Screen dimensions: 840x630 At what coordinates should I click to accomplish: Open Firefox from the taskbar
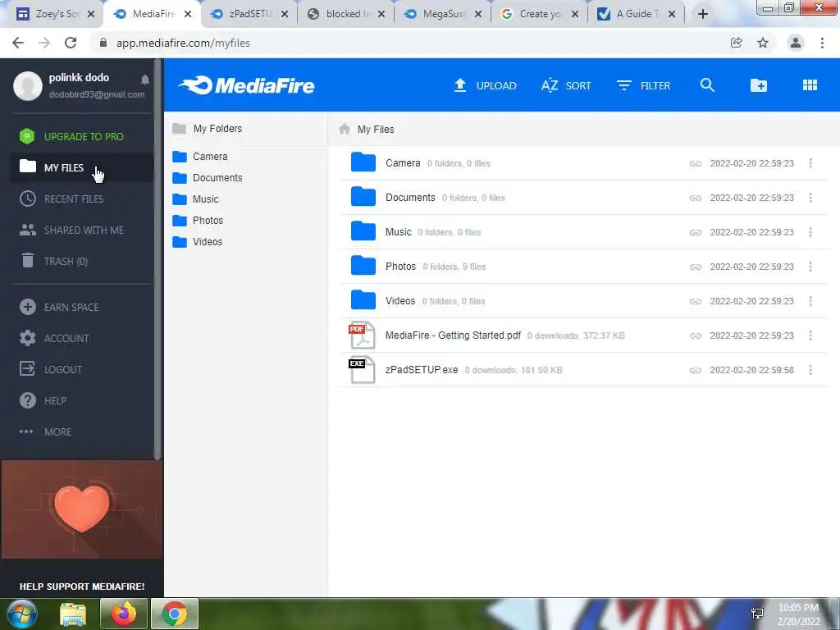tap(124, 614)
